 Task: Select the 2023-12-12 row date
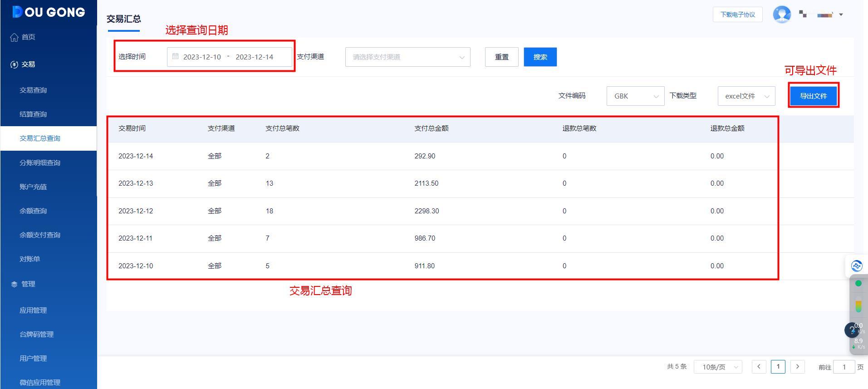(136, 211)
